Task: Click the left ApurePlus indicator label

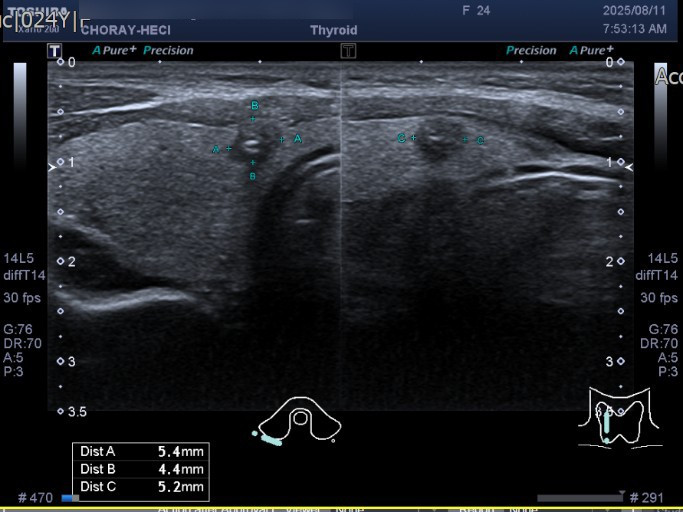Action: coord(114,50)
